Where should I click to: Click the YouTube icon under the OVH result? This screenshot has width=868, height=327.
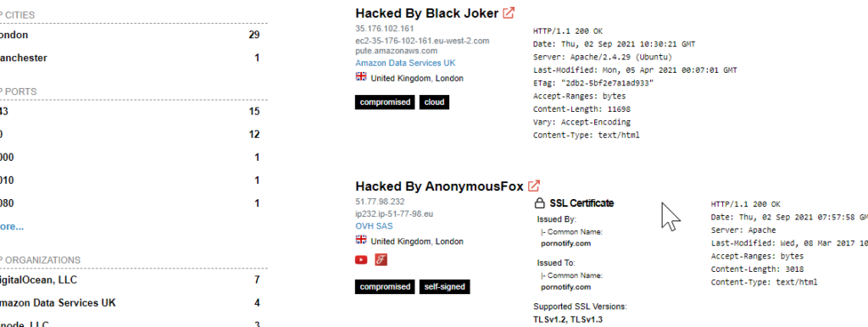361,259
